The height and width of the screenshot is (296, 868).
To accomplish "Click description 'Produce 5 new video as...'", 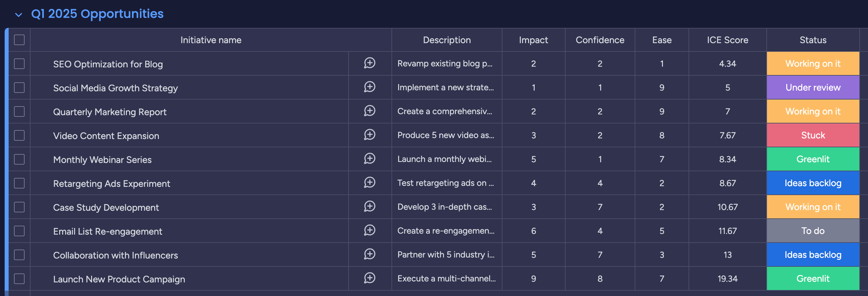I will (x=446, y=135).
